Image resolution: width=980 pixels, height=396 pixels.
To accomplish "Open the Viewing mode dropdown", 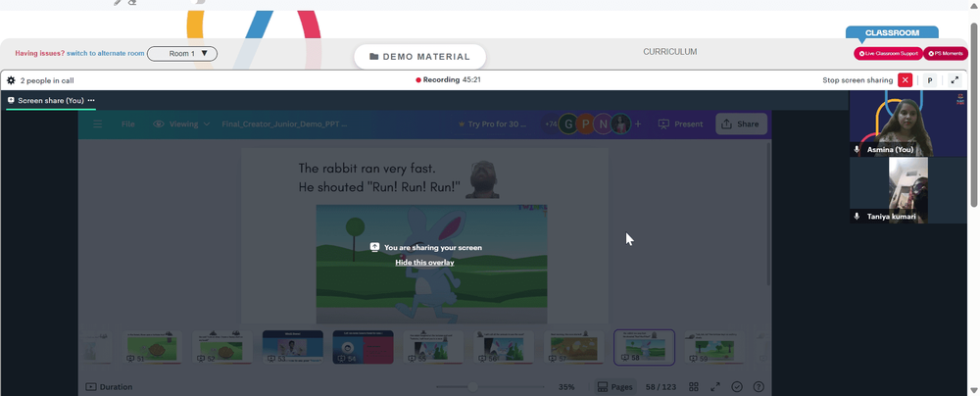I will coord(181,124).
